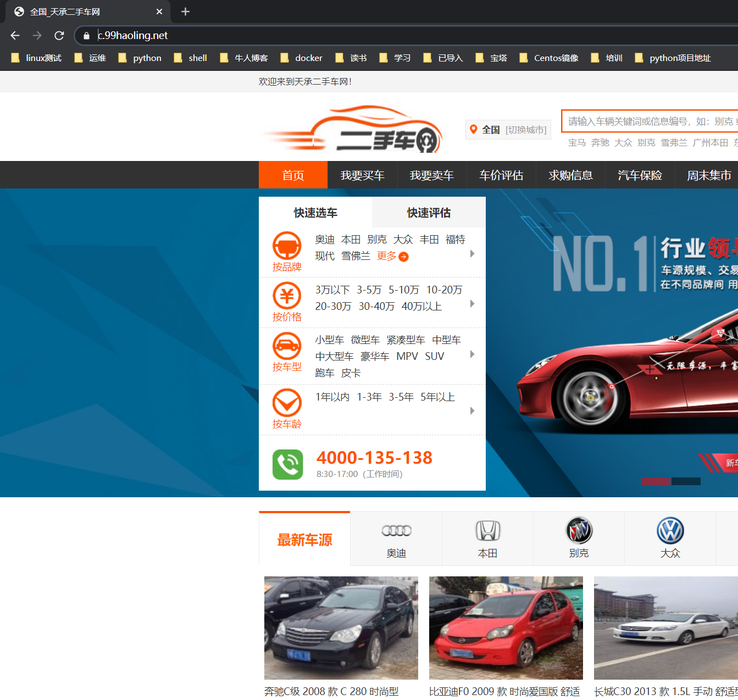Viewport: 738px width, 700px height.
Task: Click the orange location pin icon
Action: [x=473, y=130]
